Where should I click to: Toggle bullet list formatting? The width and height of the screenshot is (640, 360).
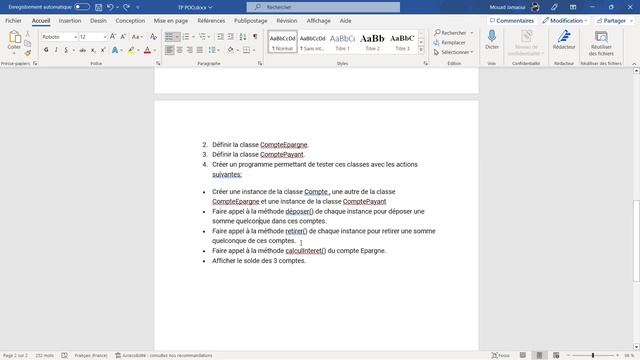point(169,37)
